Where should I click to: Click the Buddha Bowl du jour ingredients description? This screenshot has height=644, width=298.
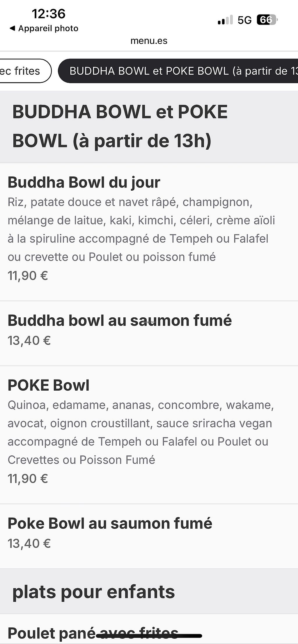(141, 229)
